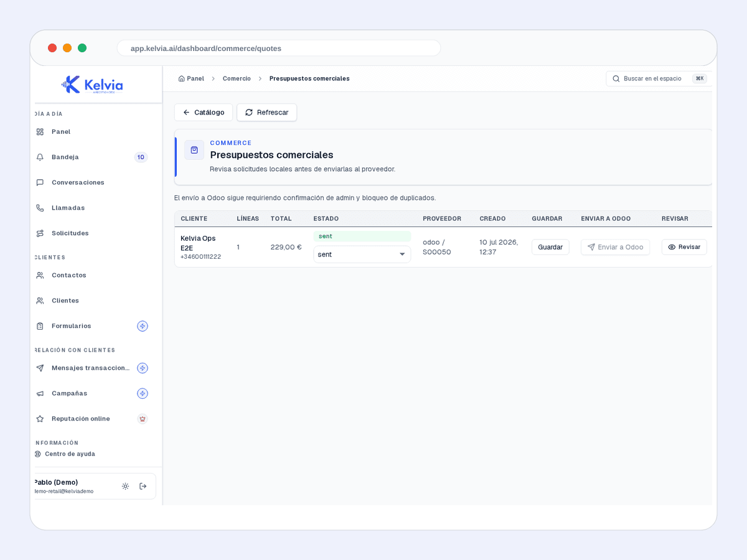Click the Guardar button in the quote row
The width and height of the screenshot is (747, 560).
pyautogui.click(x=550, y=247)
